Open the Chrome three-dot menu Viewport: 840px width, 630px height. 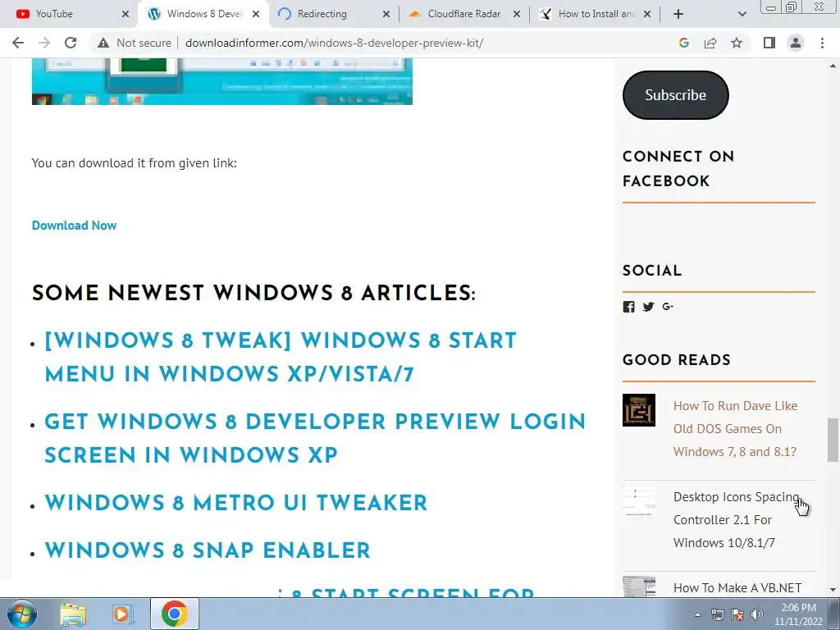click(822, 43)
